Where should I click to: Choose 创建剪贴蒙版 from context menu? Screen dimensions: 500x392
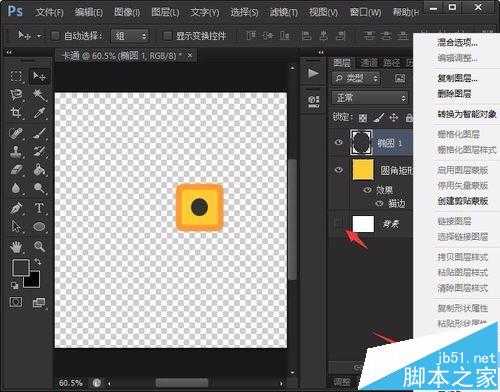[x=463, y=201]
